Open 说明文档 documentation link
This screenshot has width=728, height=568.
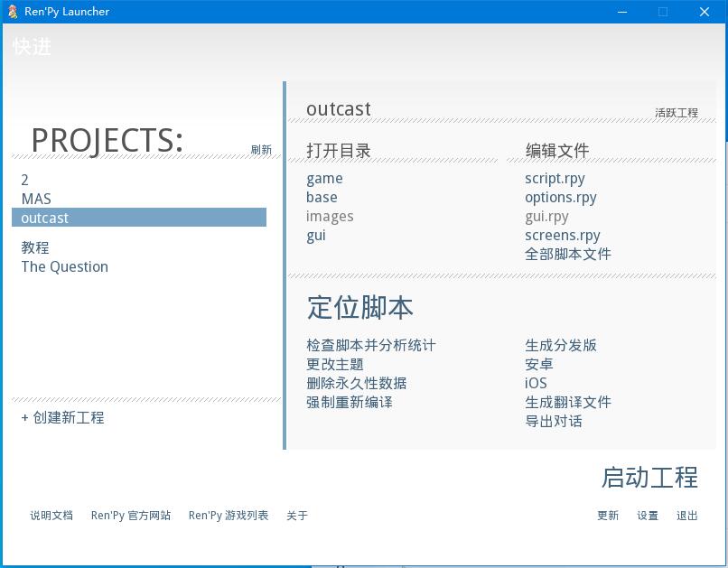click(51, 516)
